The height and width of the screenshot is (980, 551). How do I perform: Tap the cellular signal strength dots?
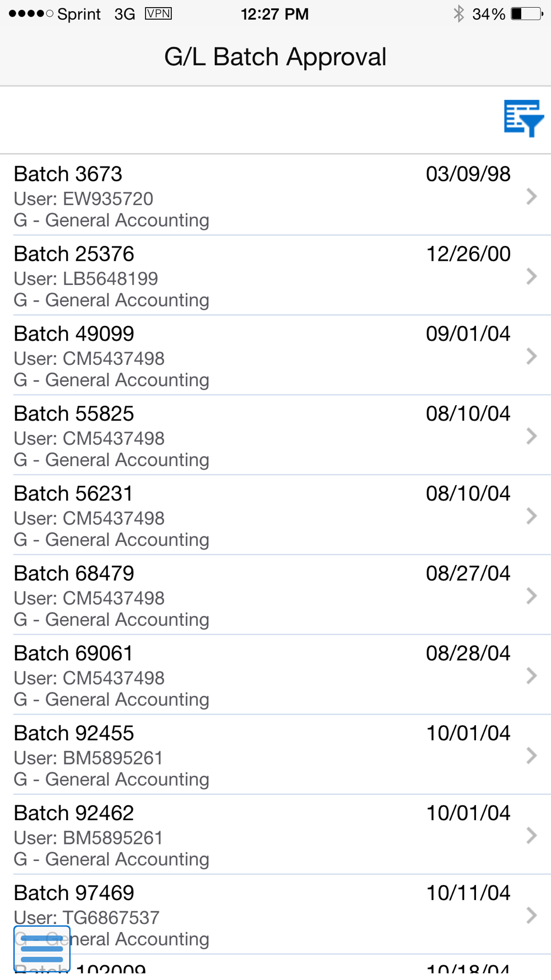[31, 14]
